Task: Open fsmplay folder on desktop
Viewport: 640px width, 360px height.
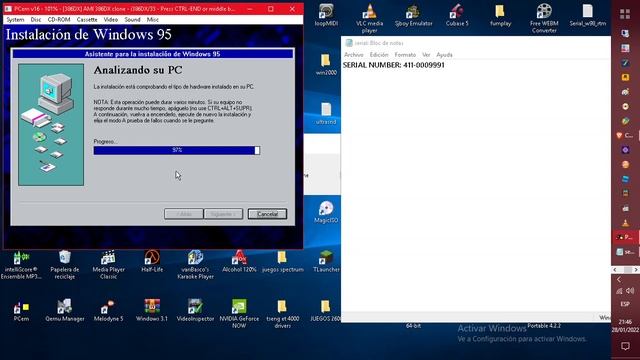Action: (x=500, y=15)
